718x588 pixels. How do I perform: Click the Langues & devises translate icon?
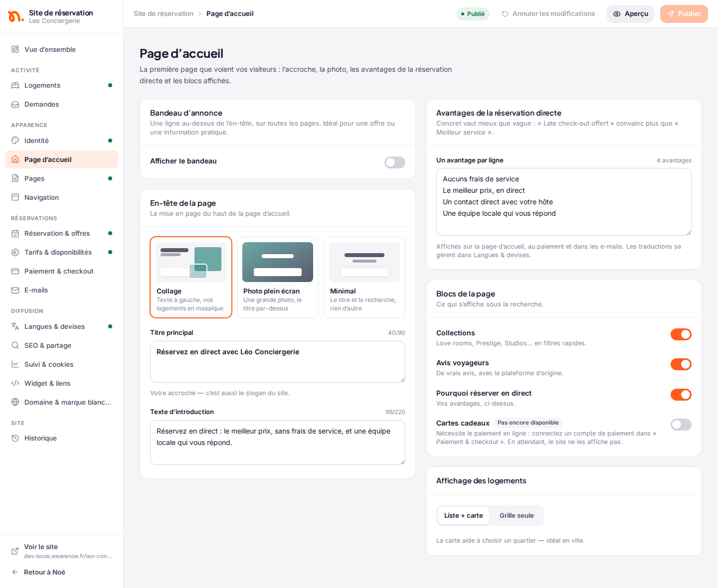[15, 326]
